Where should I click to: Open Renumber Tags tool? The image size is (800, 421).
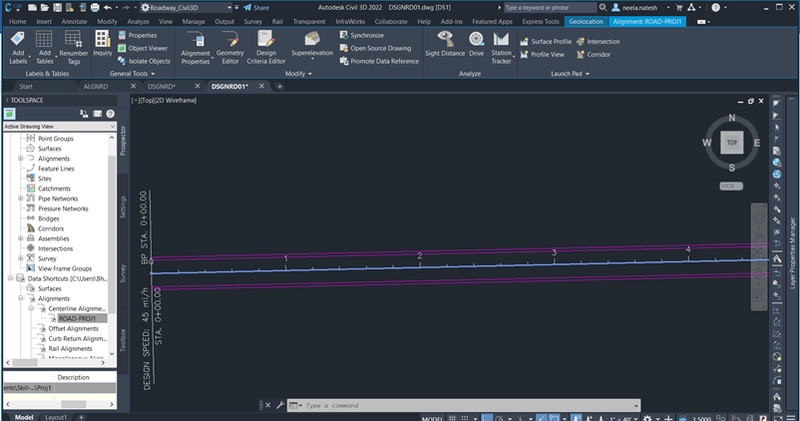[x=73, y=47]
